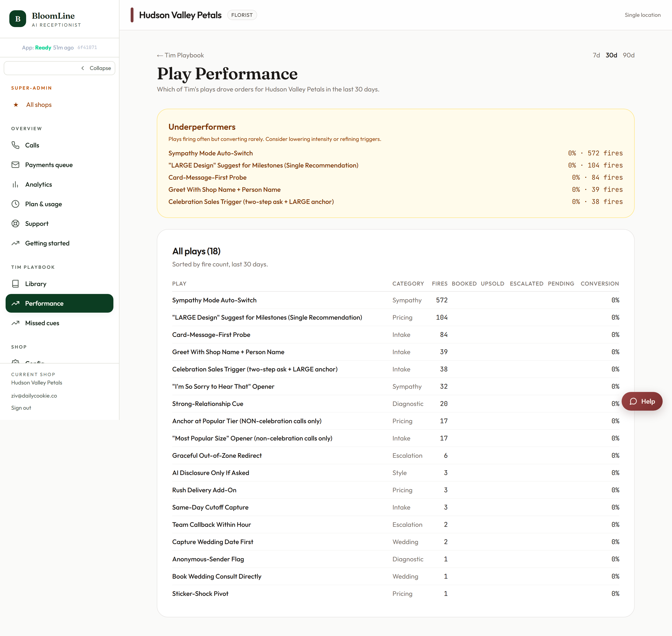Select the Sticker-Shock Pivot row
This screenshot has width=672, height=636.
point(396,594)
